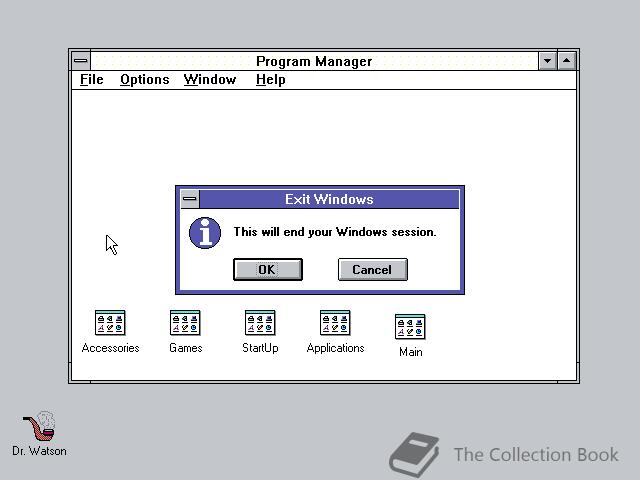Open the StartUp program group icon
Viewport: 640px width, 480px height.
(x=260, y=322)
